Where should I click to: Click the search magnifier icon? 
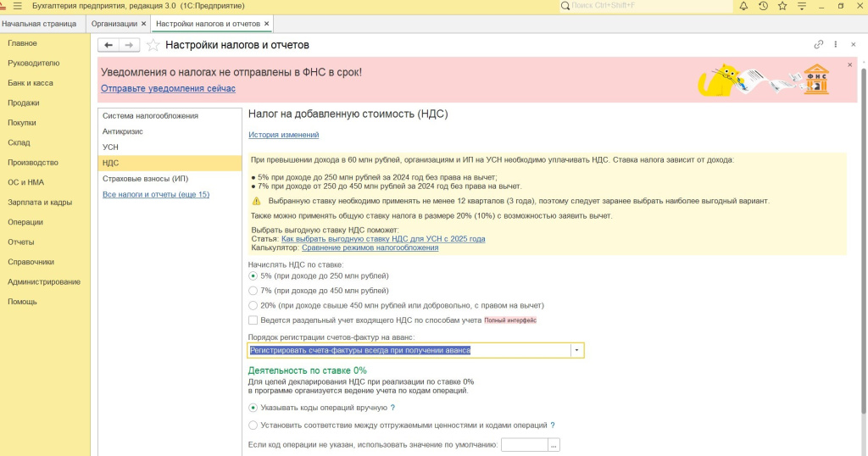point(565,6)
